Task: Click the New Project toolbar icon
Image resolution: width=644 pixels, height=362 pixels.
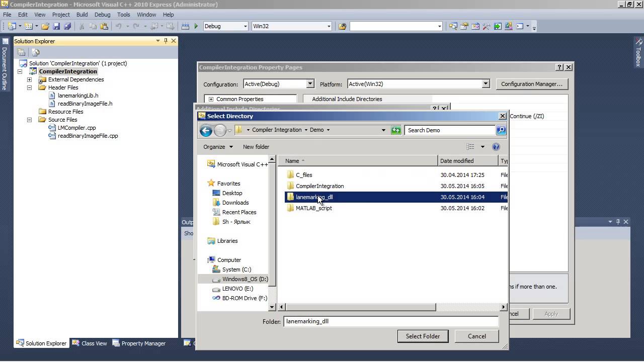Action: (x=12, y=26)
